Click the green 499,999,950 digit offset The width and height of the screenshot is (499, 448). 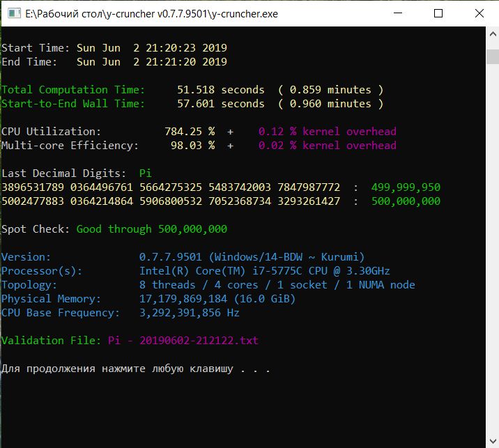pyautogui.click(x=406, y=187)
